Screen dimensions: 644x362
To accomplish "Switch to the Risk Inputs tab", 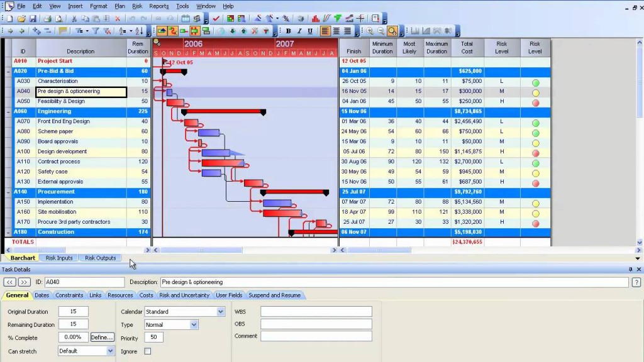I will point(58,258).
